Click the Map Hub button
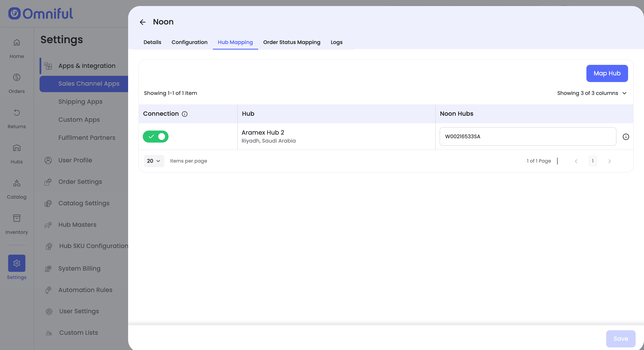This screenshot has width=644, height=350. [x=607, y=73]
